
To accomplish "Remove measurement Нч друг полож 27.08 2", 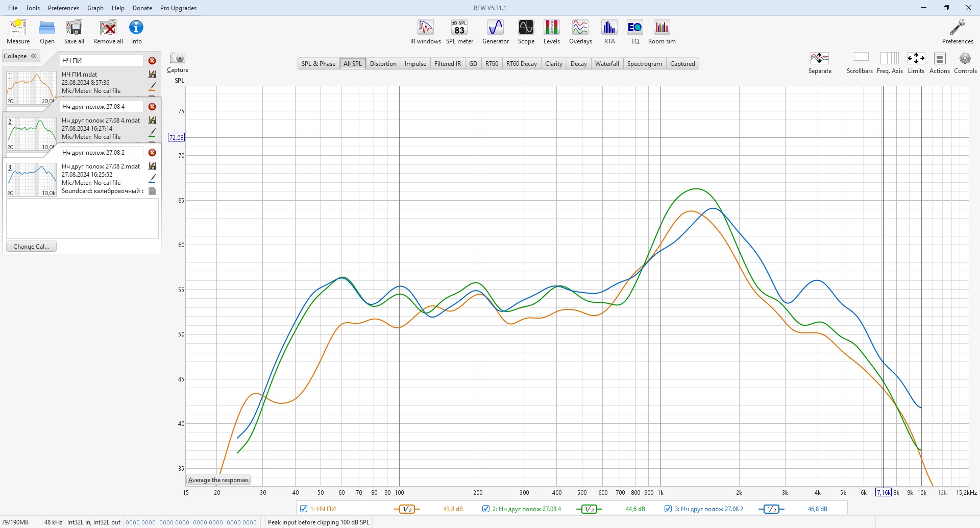I will coord(152,153).
